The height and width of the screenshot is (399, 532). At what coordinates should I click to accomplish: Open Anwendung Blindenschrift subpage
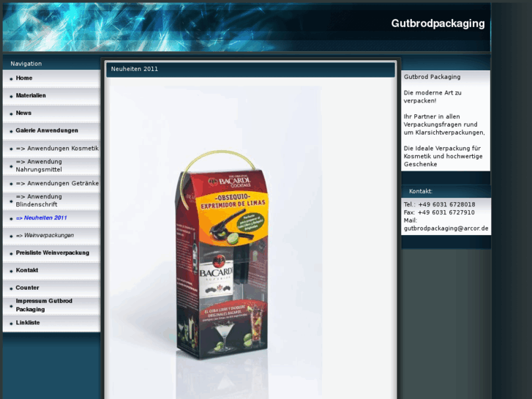pyautogui.click(x=39, y=201)
